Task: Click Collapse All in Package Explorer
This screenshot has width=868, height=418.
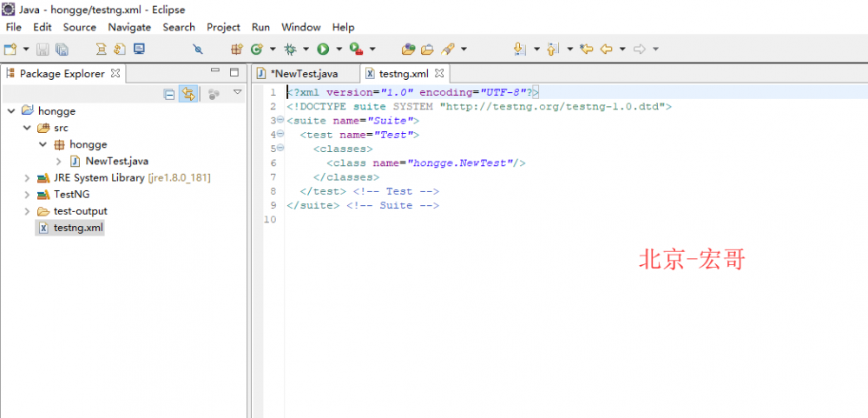Action: (x=169, y=94)
